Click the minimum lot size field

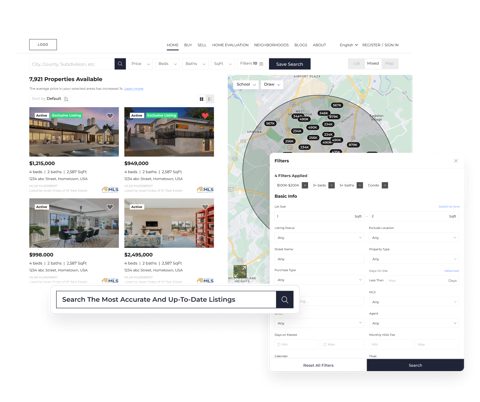click(x=319, y=216)
